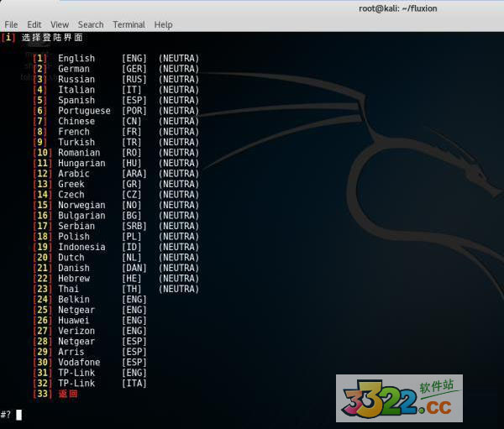Click the Arabic language entry

pos(74,174)
